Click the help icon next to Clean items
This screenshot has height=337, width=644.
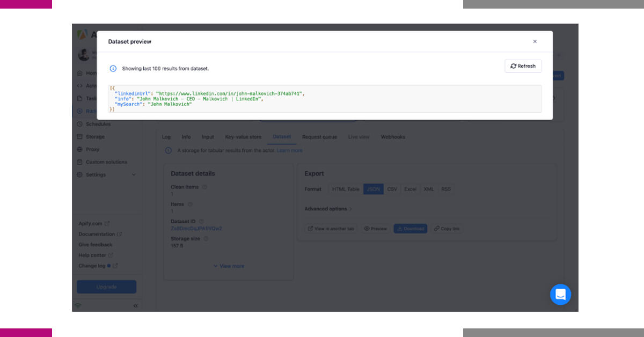pos(204,187)
